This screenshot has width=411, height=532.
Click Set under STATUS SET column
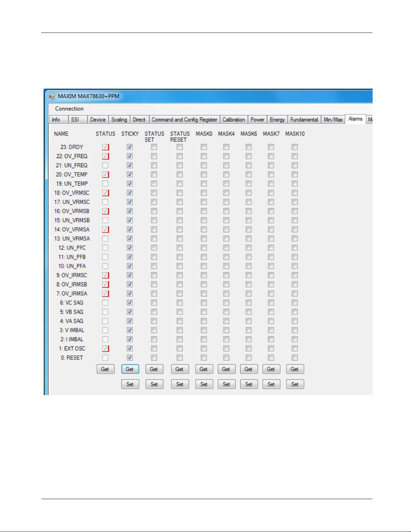click(154, 384)
